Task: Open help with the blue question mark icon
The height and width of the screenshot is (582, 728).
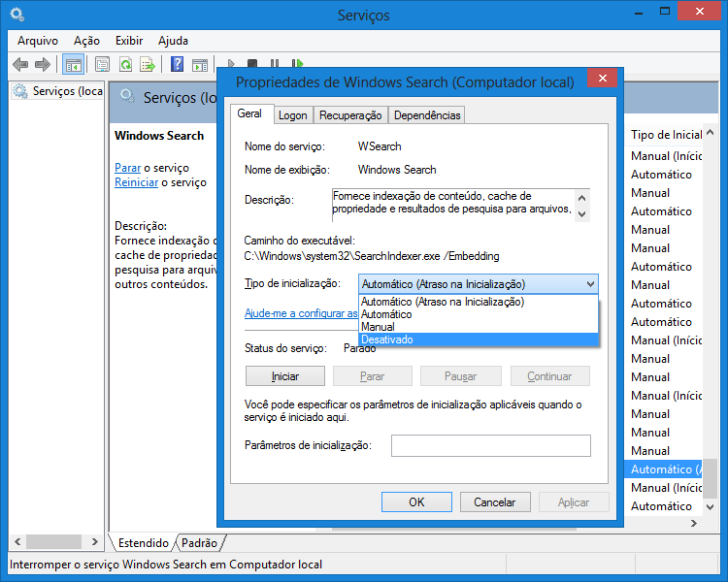Action: (177, 64)
